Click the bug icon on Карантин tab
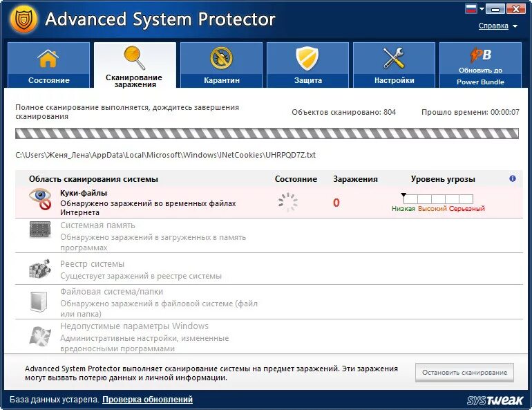The width and height of the screenshot is (532, 410). (x=221, y=57)
